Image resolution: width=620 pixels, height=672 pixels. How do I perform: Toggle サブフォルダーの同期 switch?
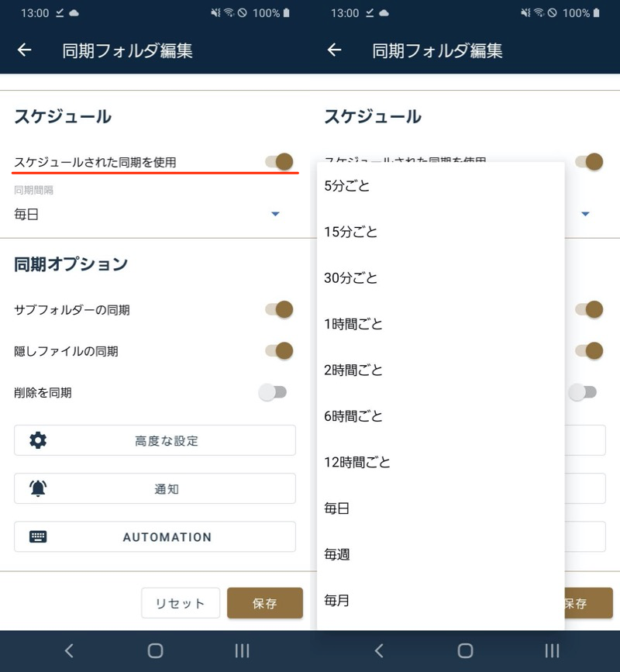[279, 309]
